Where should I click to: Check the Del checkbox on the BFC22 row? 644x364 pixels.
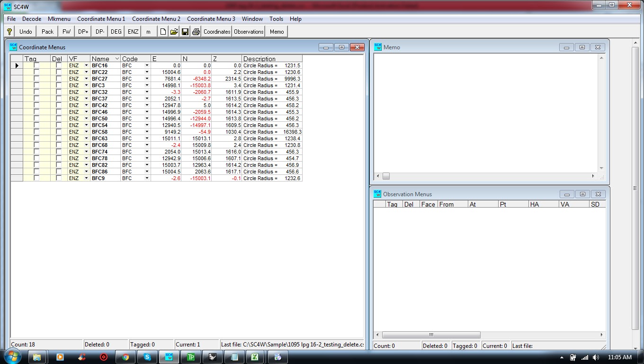tap(59, 72)
